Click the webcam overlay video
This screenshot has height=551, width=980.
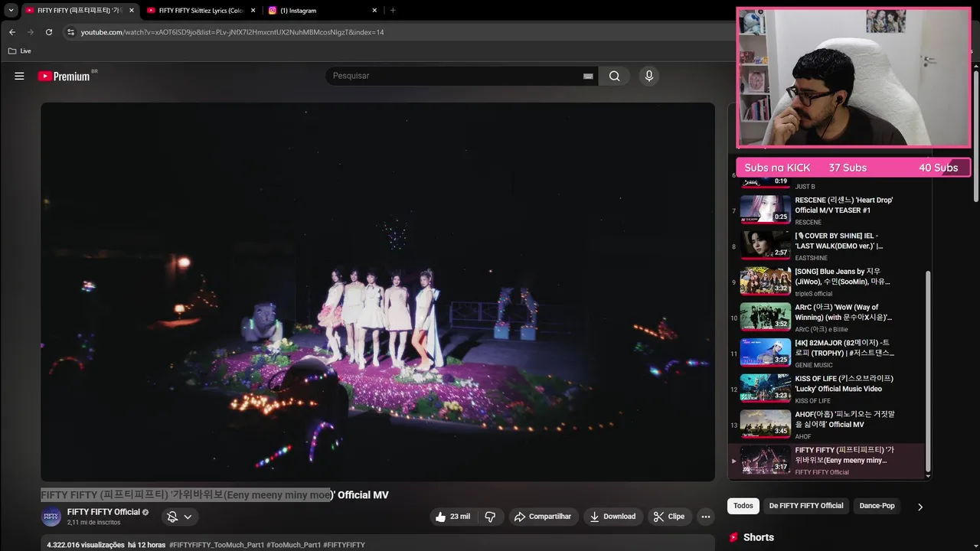pyautogui.click(x=853, y=77)
